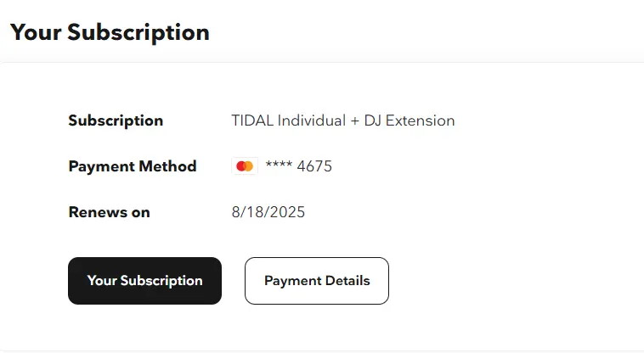Click the DJ Extension portion of plan name
644x353 pixels.
pyautogui.click(x=409, y=120)
